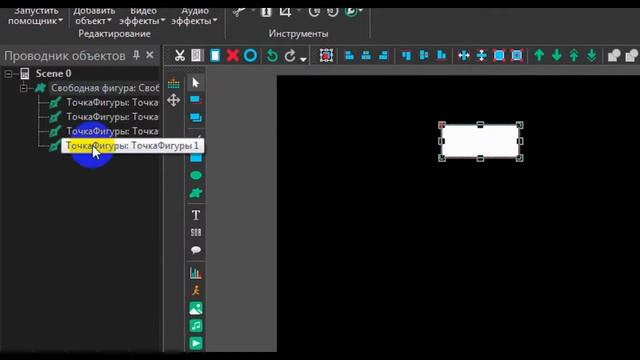The height and width of the screenshot is (360, 640).
Task: Close the Проводник объектов panel
Action: 150,55
